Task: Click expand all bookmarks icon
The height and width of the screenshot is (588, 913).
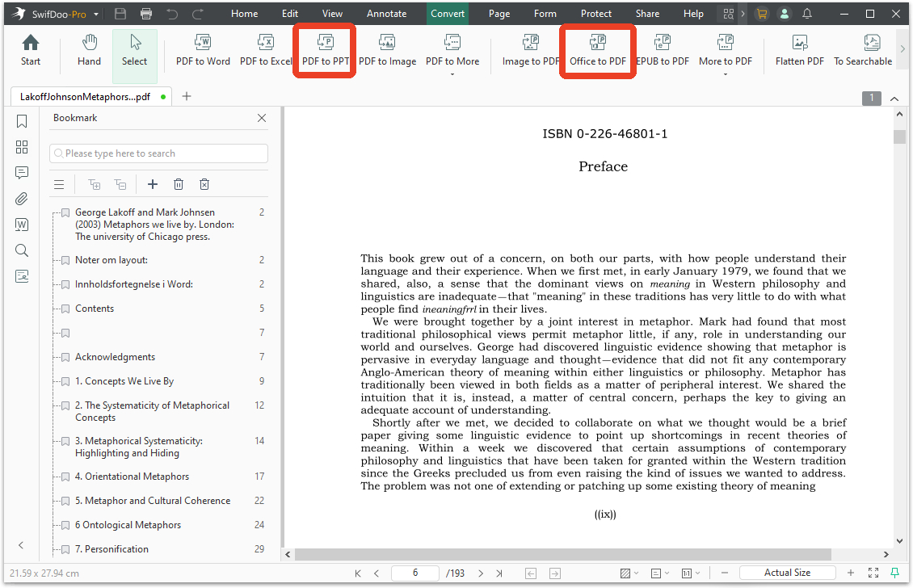Action: point(95,184)
